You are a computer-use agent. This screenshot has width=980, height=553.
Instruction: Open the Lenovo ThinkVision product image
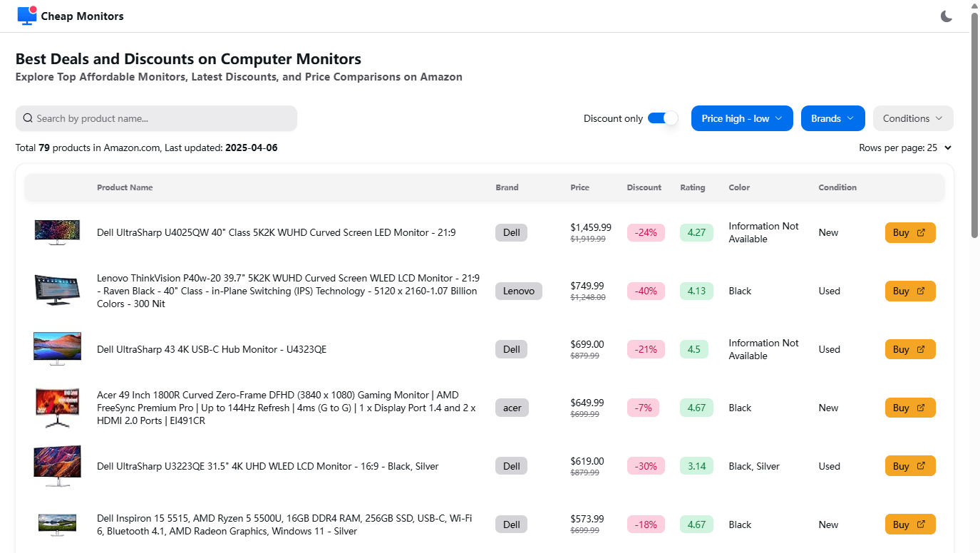click(x=57, y=291)
